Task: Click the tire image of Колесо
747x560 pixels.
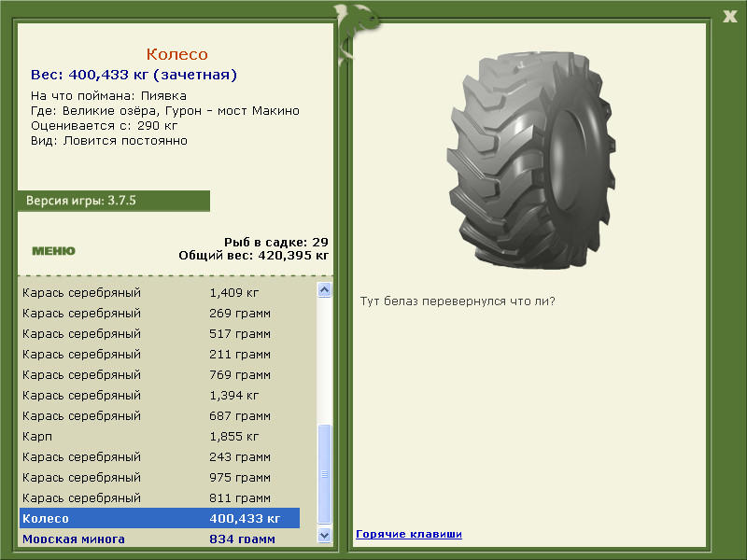Action: (x=531, y=161)
